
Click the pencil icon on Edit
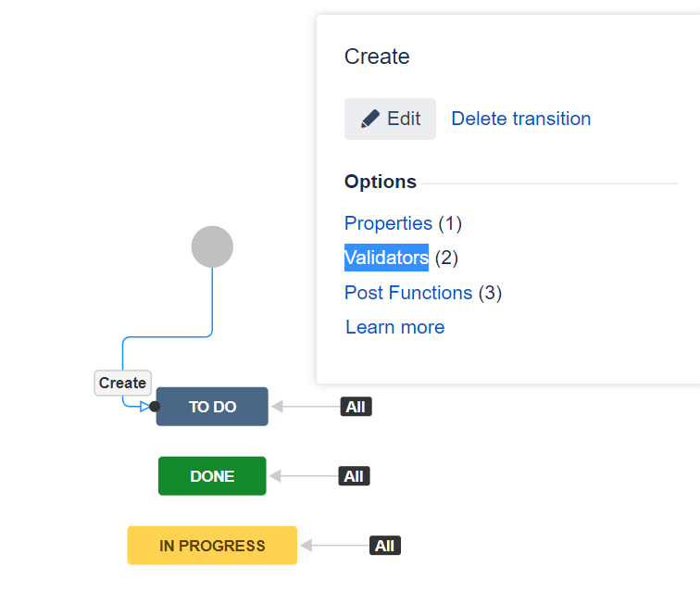click(370, 119)
